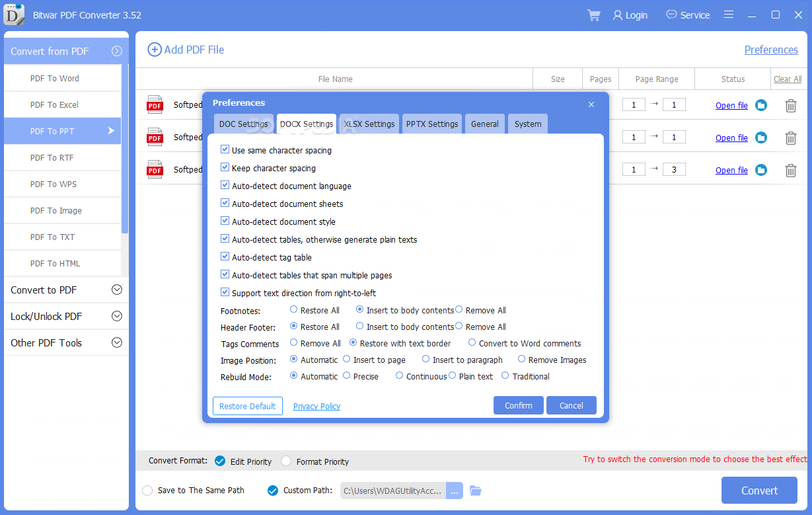This screenshot has width=812, height=515.
Task: Select Save to The Same Path
Action: pos(147,491)
